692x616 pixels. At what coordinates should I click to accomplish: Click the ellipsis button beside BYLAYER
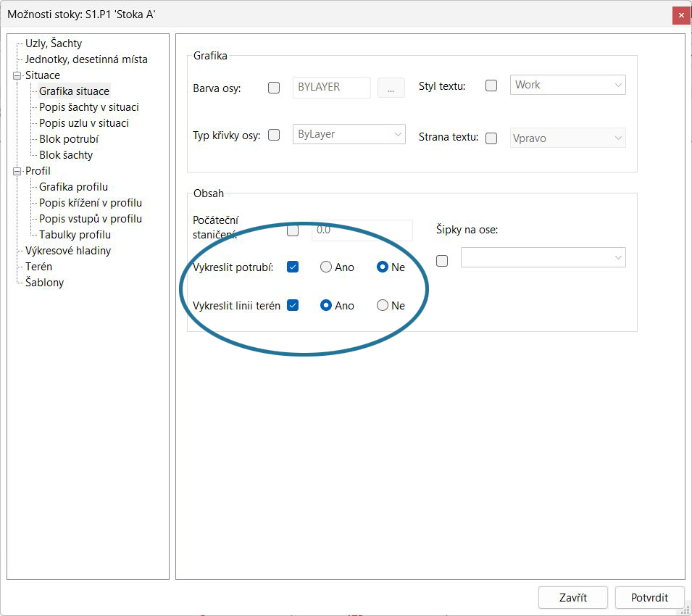pos(391,88)
